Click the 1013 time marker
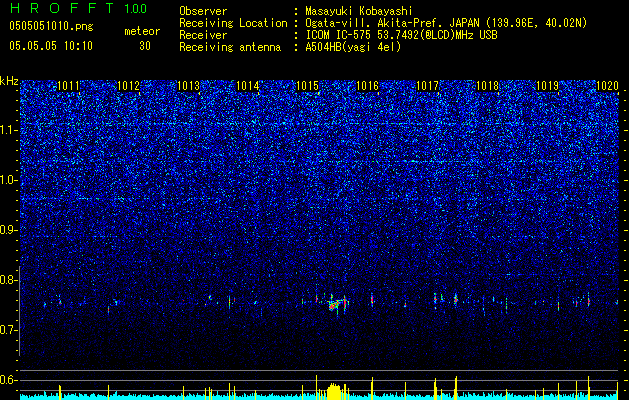The height and width of the screenshot is (400, 629). point(188,86)
